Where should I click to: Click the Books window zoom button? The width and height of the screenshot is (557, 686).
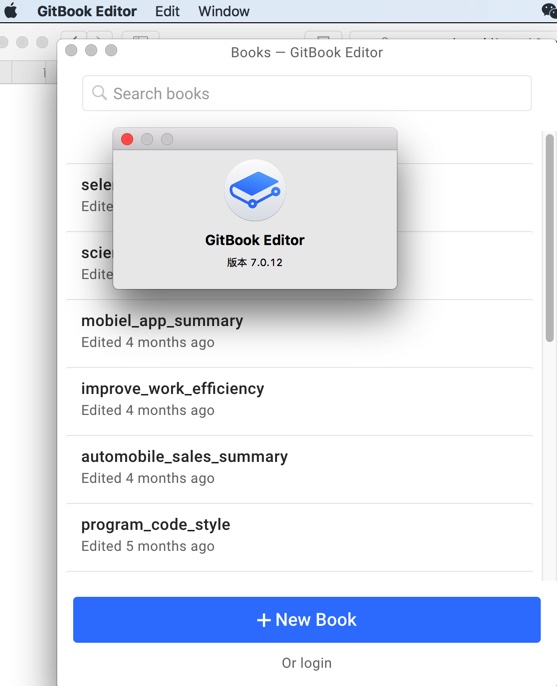111,50
